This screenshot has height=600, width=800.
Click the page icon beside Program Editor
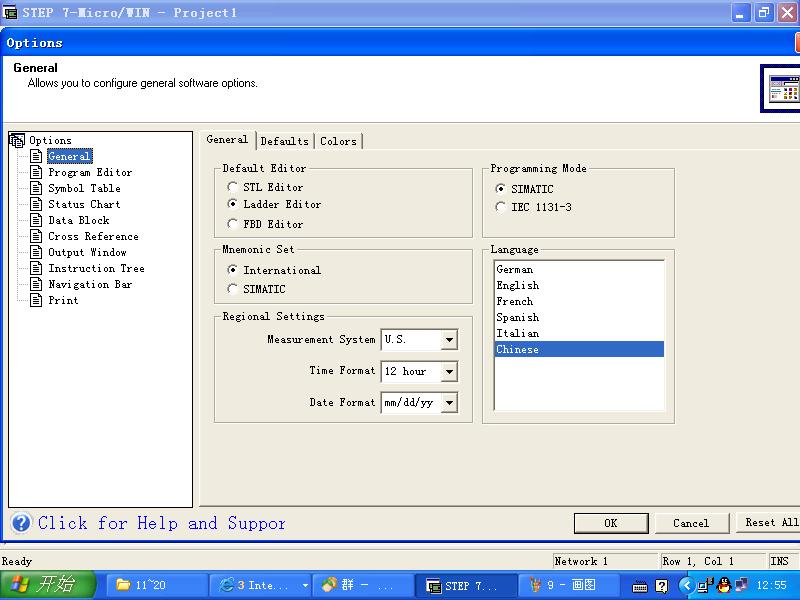pyautogui.click(x=36, y=172)
